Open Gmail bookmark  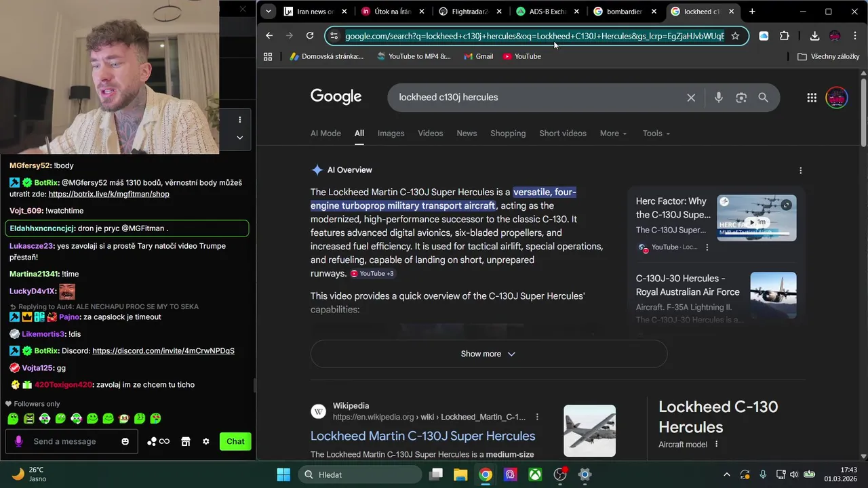pyautogui.click(x=478, y=56)
